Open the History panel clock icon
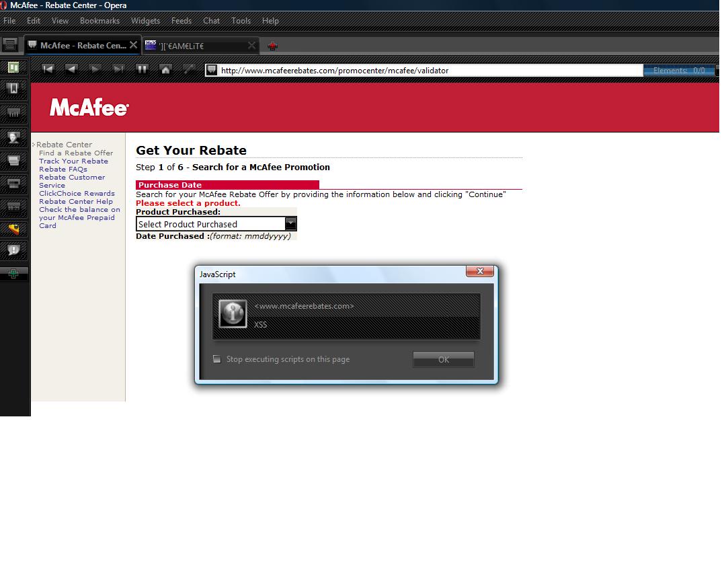Image resolution: width=728 pixels, height=561 pixels. [13, 207]
